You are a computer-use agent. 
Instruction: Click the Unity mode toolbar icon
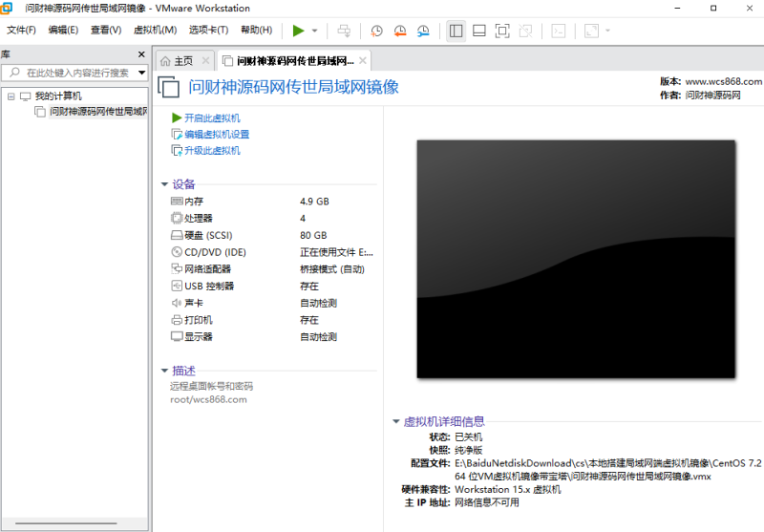526,31
